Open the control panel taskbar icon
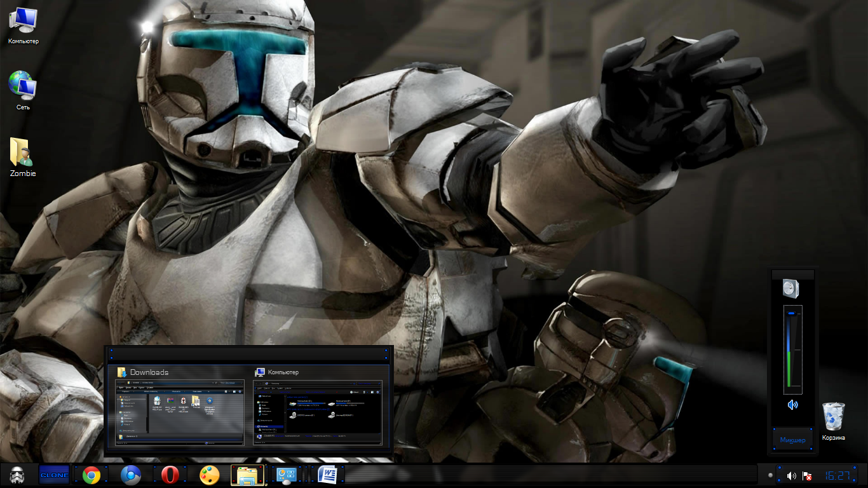 (x=287, y=475)
